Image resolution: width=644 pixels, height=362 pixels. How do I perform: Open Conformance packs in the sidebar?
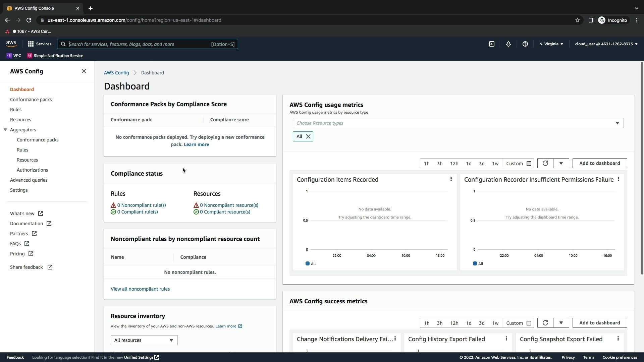click(31, 100)
